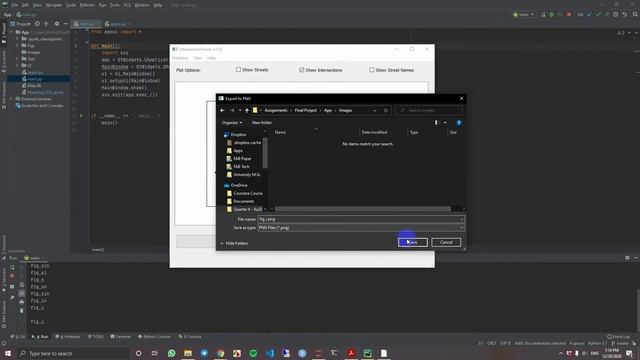Click New folder in the dialog toolbar
This screenshot has height=360, width=640.
pos(262,122)
